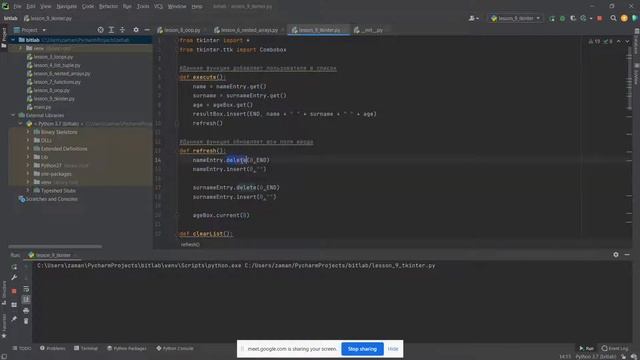Click the wrench icon in Run panel
Screen dimensions: 640x360
point(14,278)
